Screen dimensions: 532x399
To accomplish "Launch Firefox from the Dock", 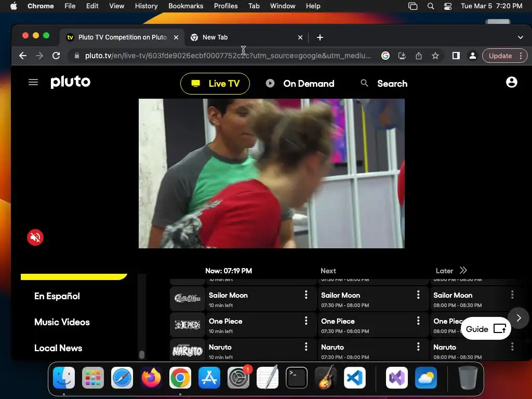I will 151,378.
